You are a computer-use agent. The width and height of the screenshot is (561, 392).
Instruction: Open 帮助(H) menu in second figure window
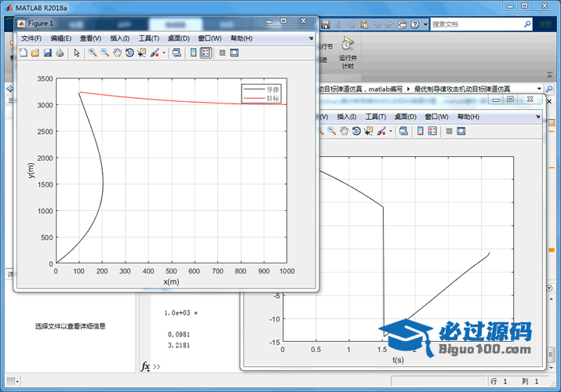pos(468,117)
